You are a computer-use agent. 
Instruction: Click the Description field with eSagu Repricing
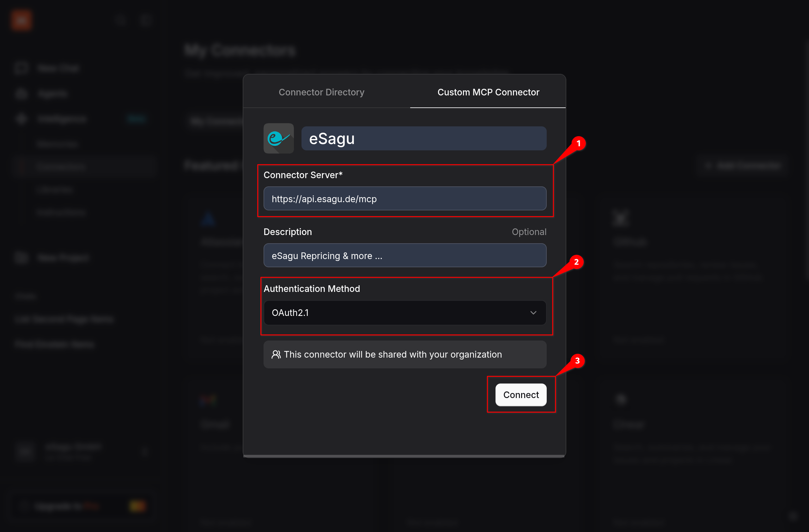click(x=404, y=256)
